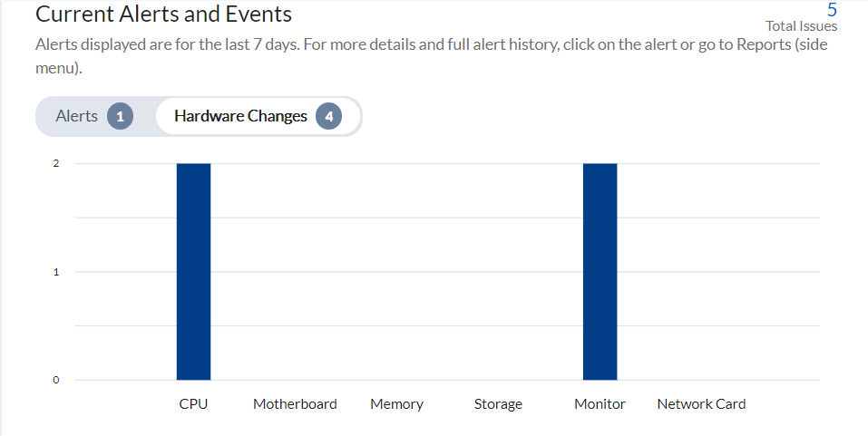The width and height of the screenshot is (868, 436).
Task: Select the Hardware Changes tab
Action: pyautogui.click(x=258, y=116)
